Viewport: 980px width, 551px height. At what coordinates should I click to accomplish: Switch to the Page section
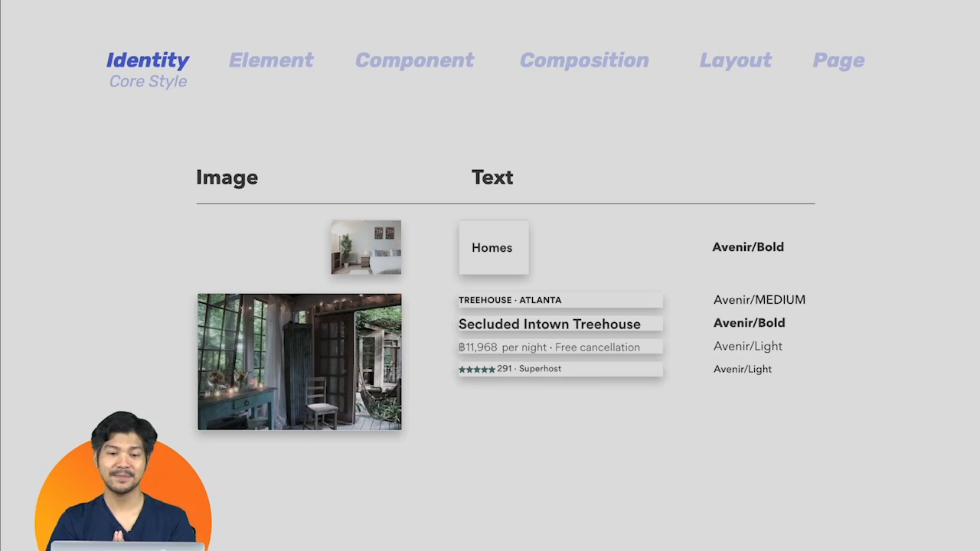838,60
